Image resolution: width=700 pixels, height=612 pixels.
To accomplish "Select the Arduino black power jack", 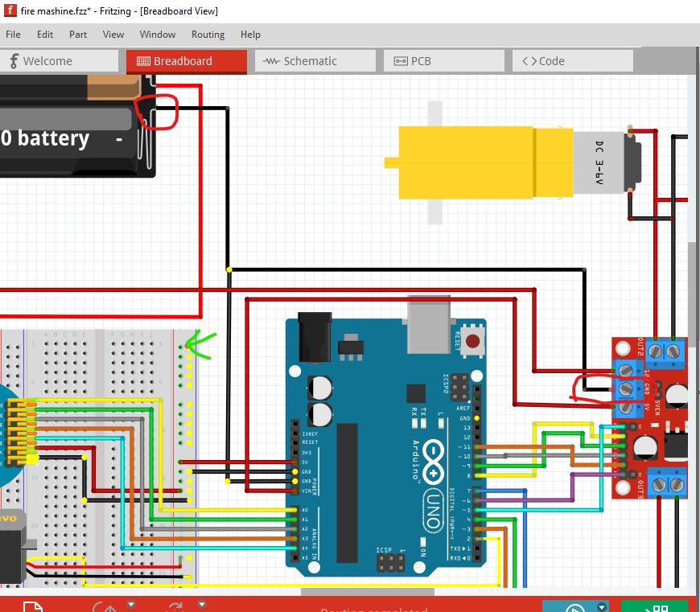I will (315, 338).
